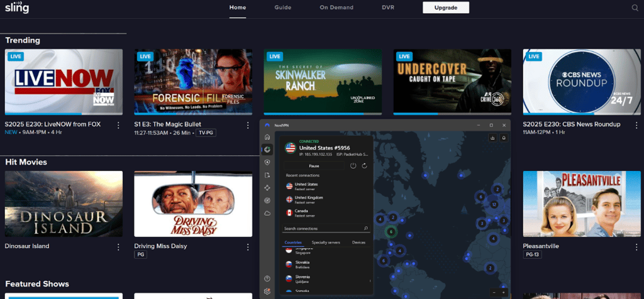Open NordVPN home icon in sidebar

267,137
